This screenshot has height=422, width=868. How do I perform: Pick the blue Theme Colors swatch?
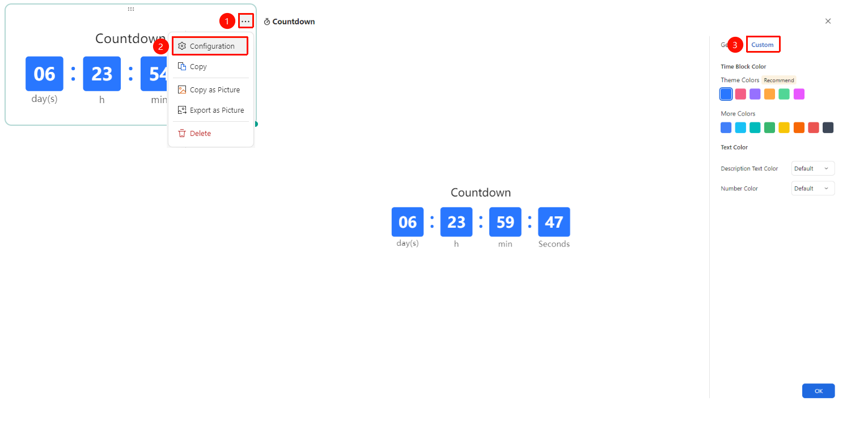pos(726,94)
